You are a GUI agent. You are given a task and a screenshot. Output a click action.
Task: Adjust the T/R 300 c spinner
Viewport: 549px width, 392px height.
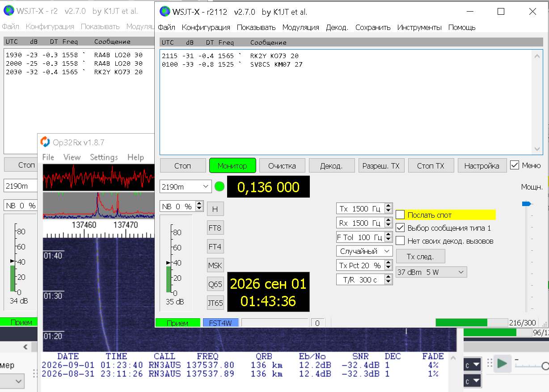(364, 280)
